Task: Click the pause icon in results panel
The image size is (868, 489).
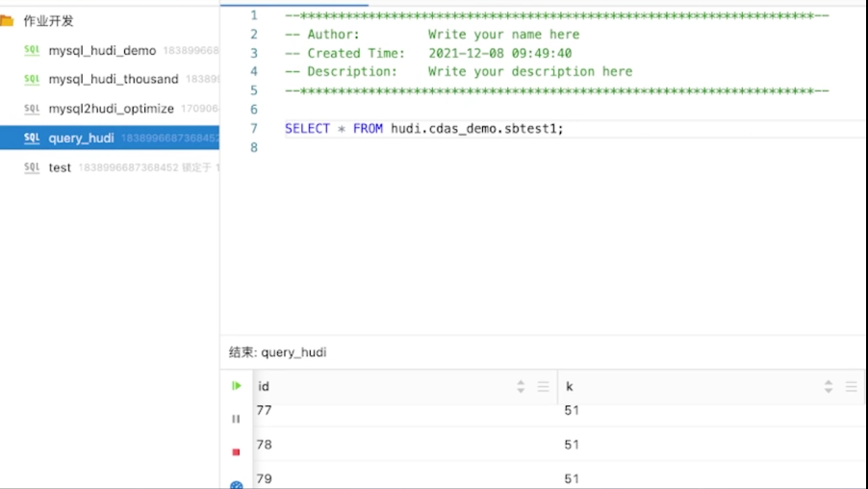Action: pos(236,420)
